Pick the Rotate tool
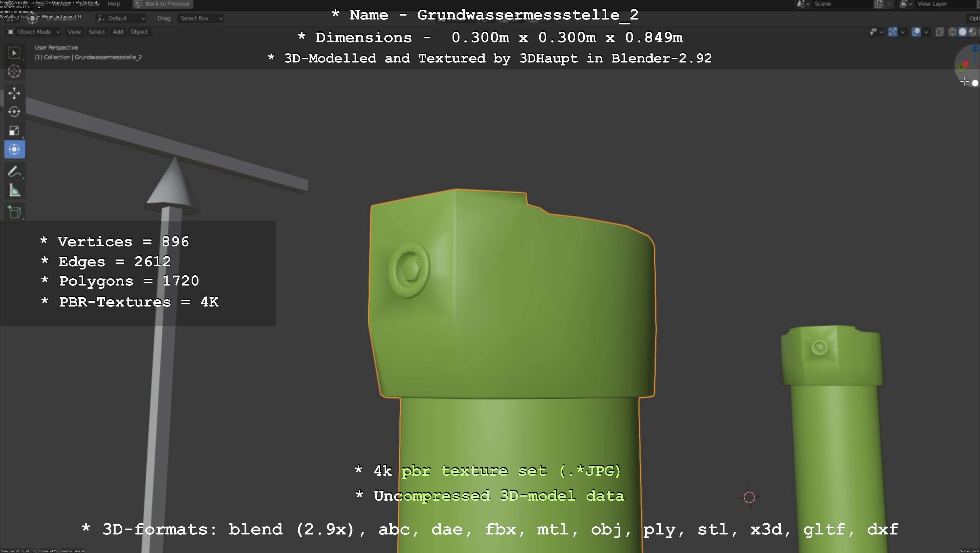980x553 pixels. tap(14, 112)
